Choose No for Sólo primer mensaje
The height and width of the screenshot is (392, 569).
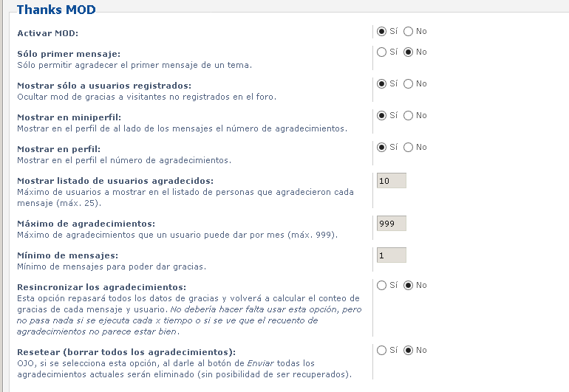pyautogui.click(x=408, y=52)
